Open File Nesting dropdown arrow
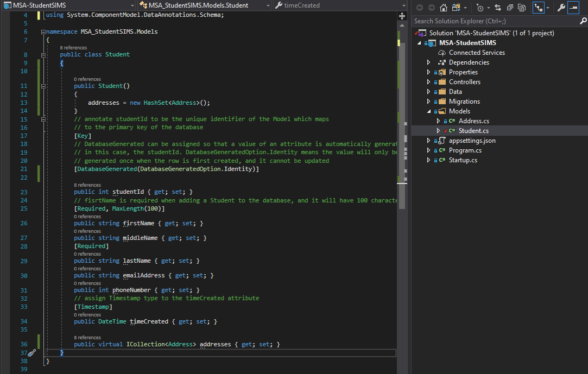Viewport: 588px width, 374px height. tap(548, 8)
